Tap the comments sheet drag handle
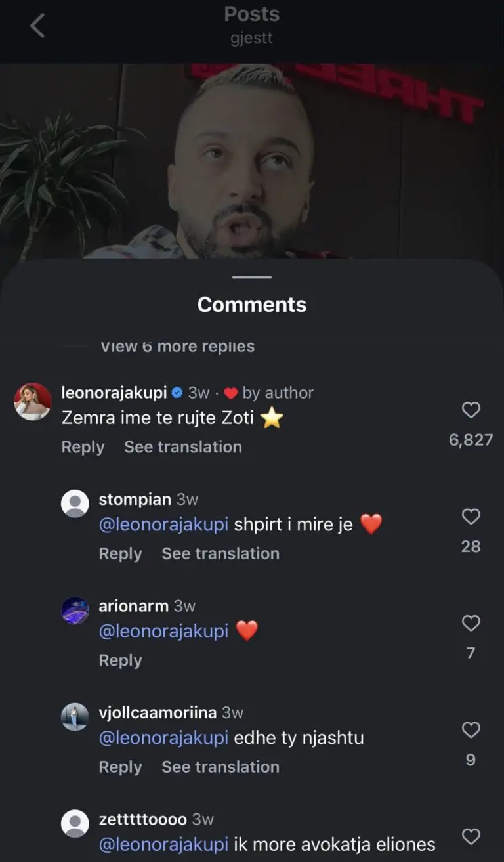Image resolution: width=504 pixels, height=862 pixels. (x=251, y=278)
